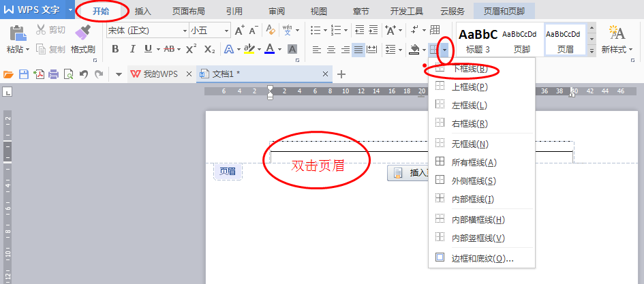Click the line spacing icon
This screenshot has width=644, height=284.
point(390,50)
